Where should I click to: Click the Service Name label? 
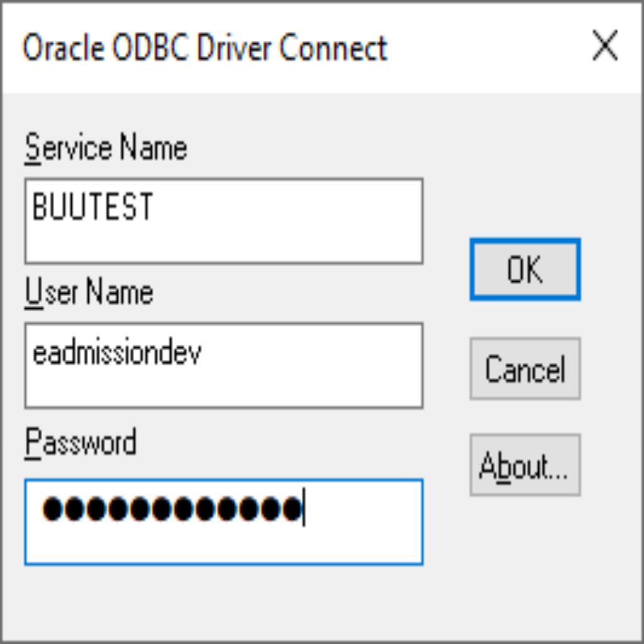pyautogui.click(x=106, y=148)
